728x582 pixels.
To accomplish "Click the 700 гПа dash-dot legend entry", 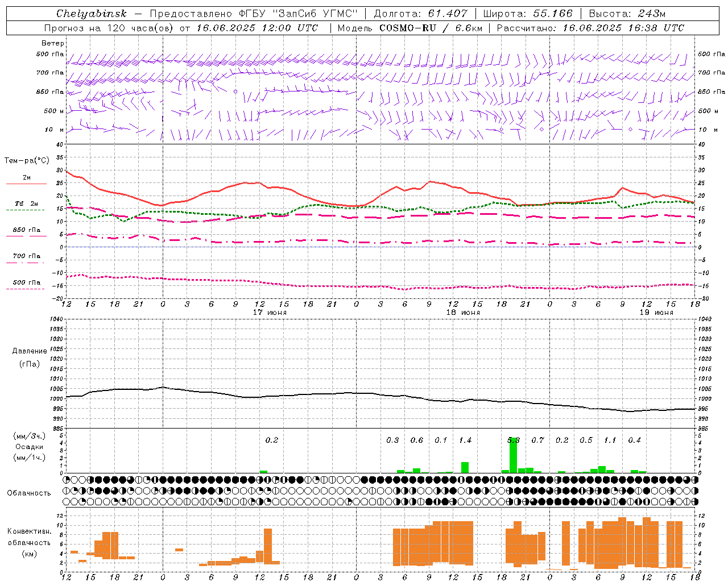I will (26, 256).
